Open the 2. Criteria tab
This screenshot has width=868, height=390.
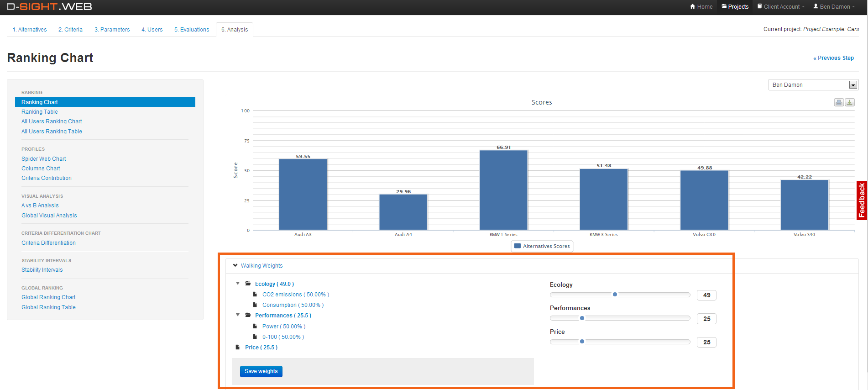click(x=70, y=30)
